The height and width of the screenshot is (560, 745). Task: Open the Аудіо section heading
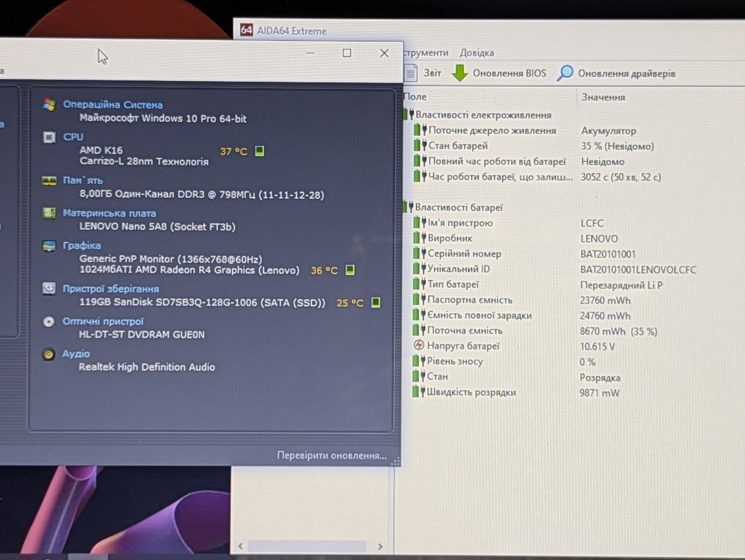click(x=76, y=354)
